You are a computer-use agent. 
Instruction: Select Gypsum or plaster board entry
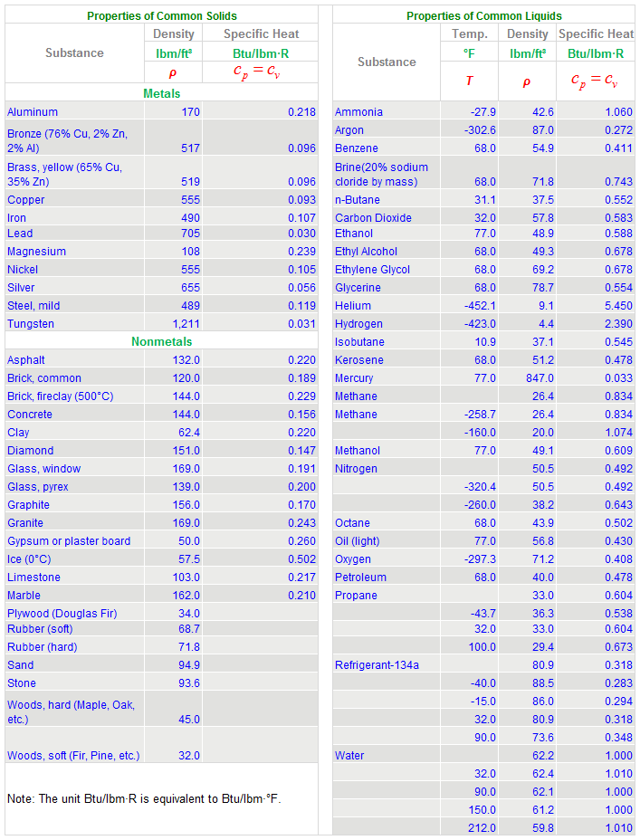point(69,541)
